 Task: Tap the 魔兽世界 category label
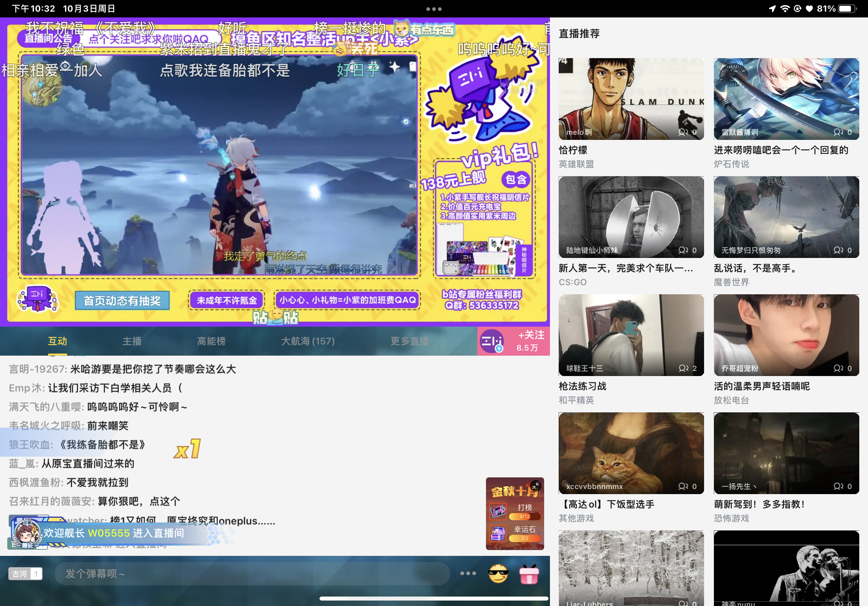[731, 282]
